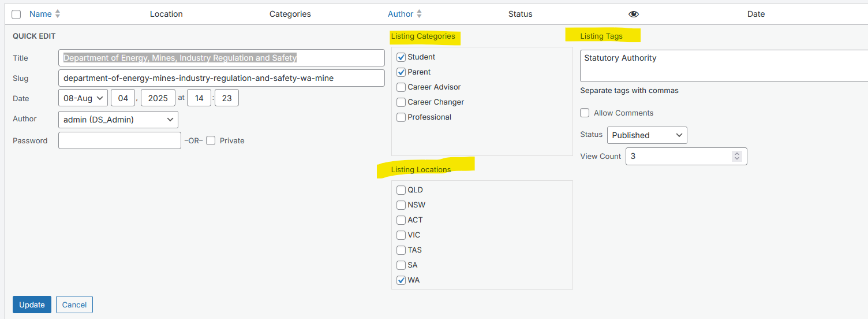Screen dimensions: 868x319
Task: Click the Listing Tags text area
Action: (724, 66)
